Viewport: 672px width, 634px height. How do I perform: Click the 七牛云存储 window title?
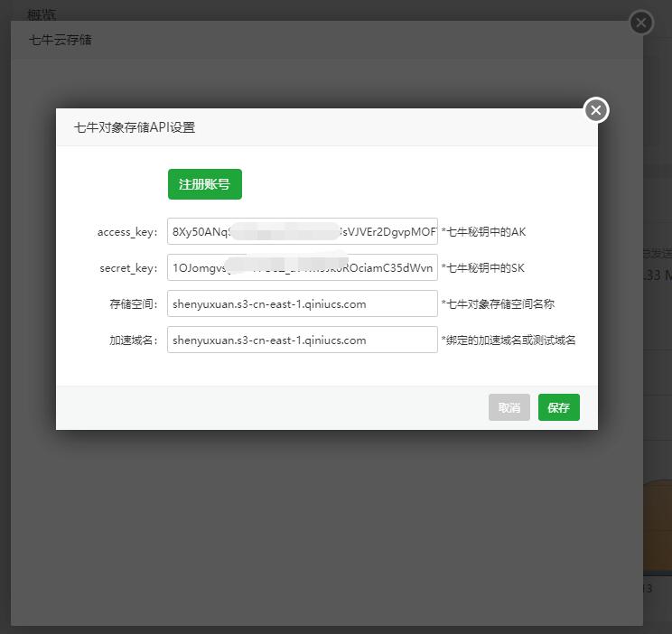[x=61, y=40]
